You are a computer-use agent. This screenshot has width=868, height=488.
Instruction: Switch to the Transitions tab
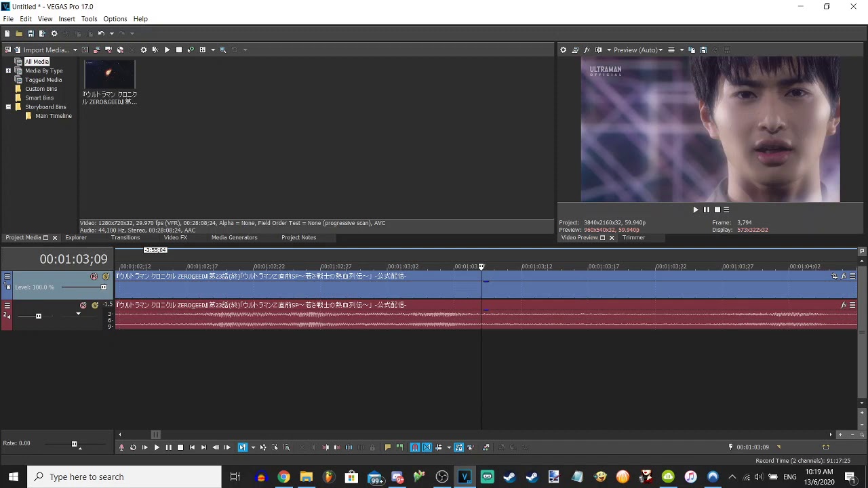[125, 237]
